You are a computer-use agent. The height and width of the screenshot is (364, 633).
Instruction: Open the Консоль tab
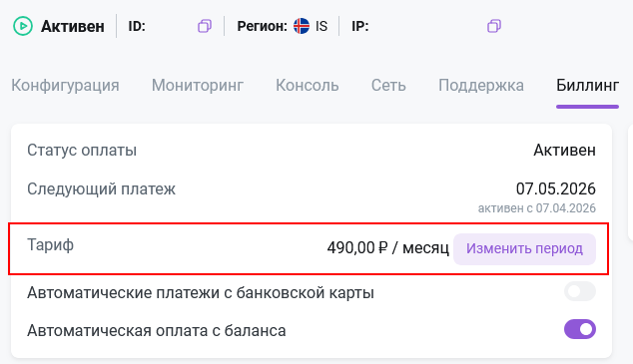click(308, 86)
